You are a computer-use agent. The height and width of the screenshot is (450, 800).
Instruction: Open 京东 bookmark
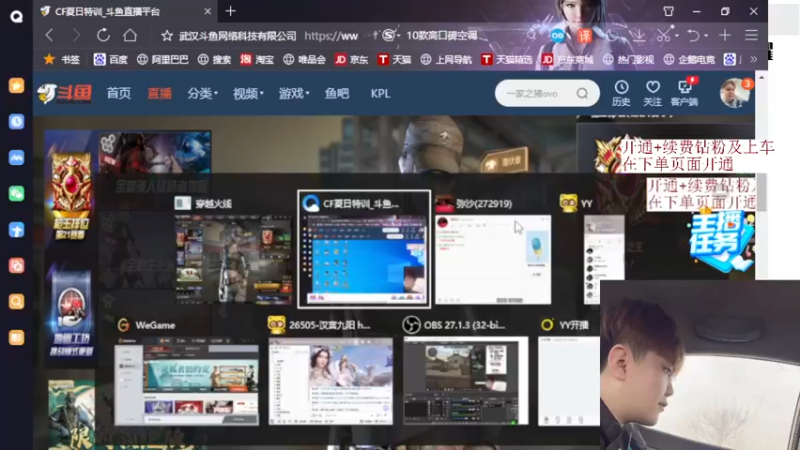[x=351, y=60]
